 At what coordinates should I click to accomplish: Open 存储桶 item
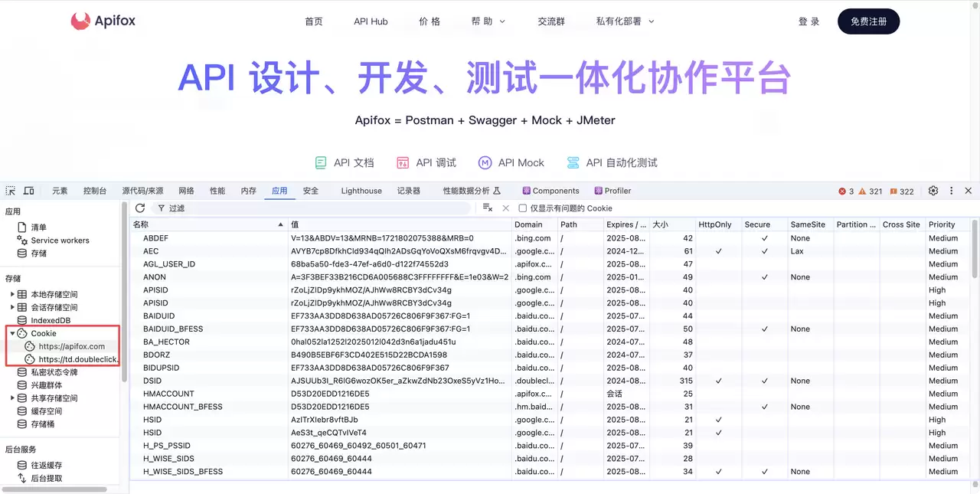(x=36, y=424)
